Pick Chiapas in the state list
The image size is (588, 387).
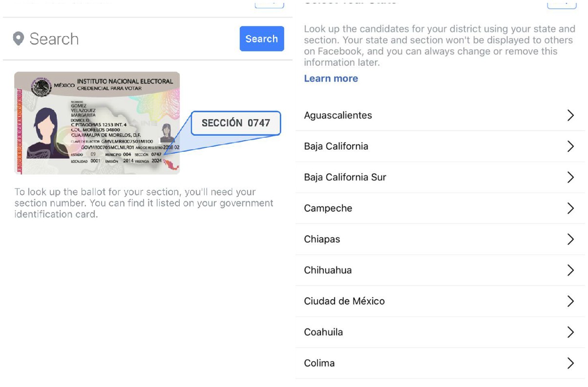pyautogui.click(x=322, y=239)
